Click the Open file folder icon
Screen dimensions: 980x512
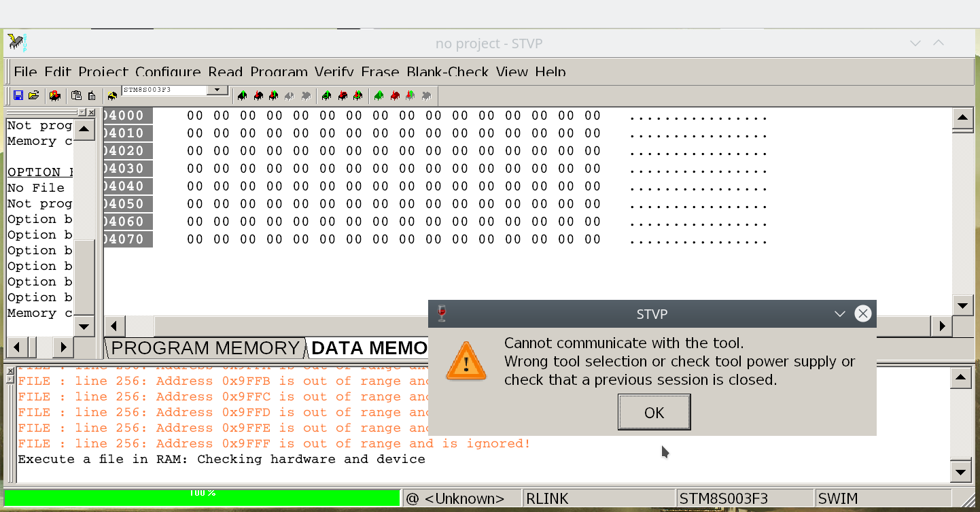(x=33, y=96)
